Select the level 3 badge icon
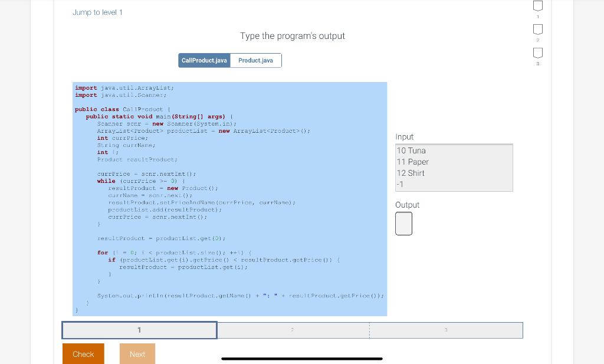This screenshot has height=364, width=604. point(537,53)
